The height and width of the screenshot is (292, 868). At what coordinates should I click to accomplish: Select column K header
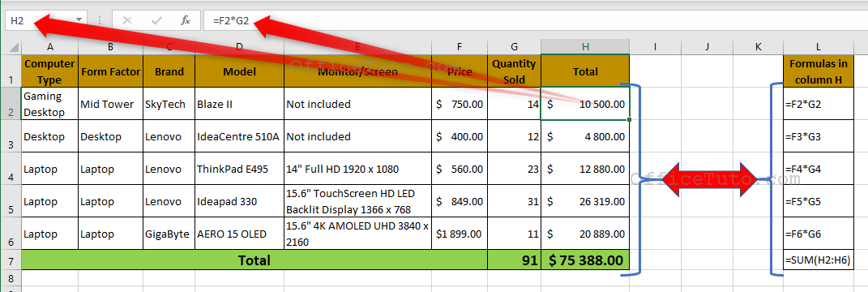[x=758, y=47]
